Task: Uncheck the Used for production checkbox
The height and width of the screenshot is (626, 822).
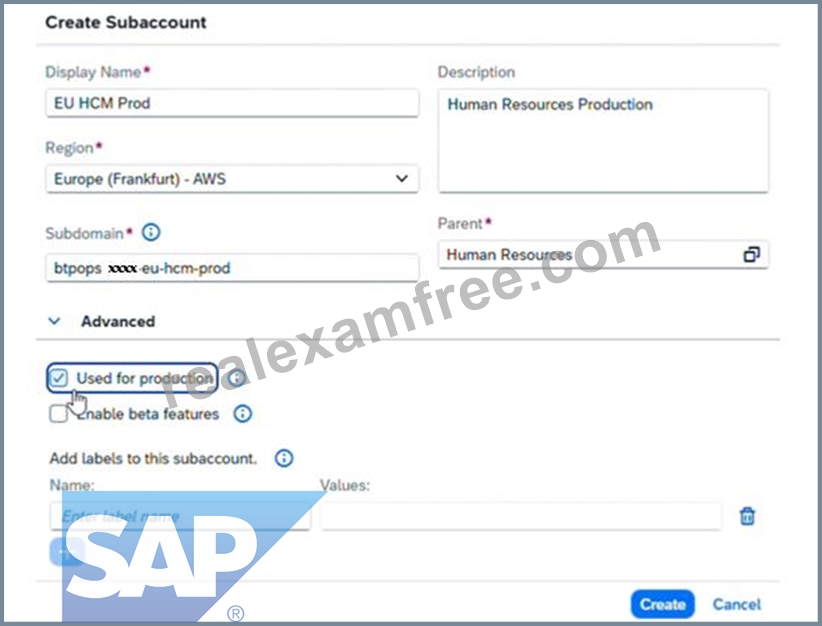Action: (x=58, y=378)
